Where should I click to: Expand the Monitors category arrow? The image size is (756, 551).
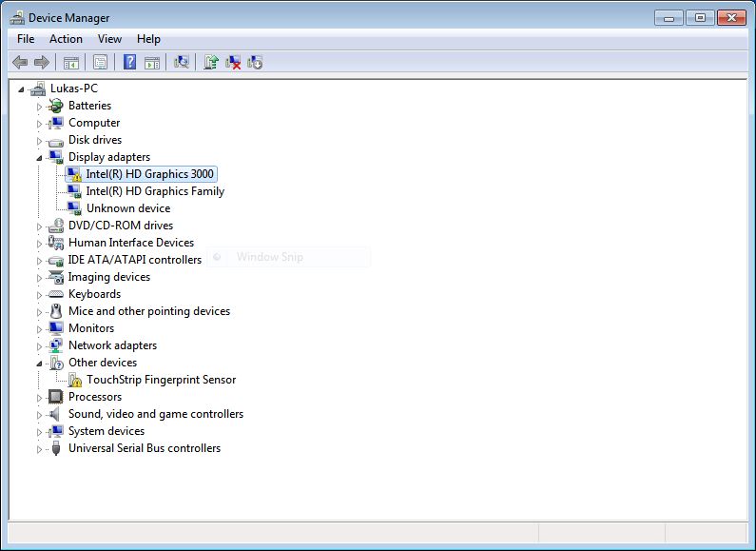coord(40,329)
